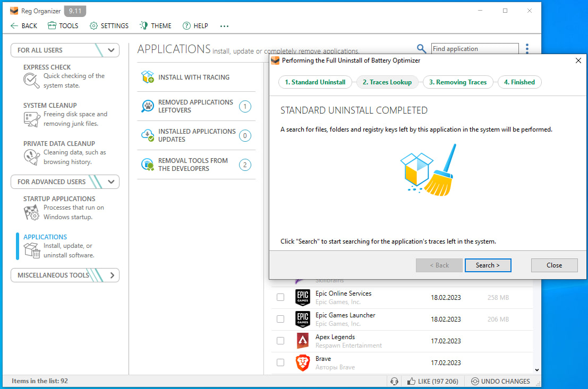The height and width of the screenshot is (389, 588).
Task: Click the 206 MB size value
Action: point(498,319)
